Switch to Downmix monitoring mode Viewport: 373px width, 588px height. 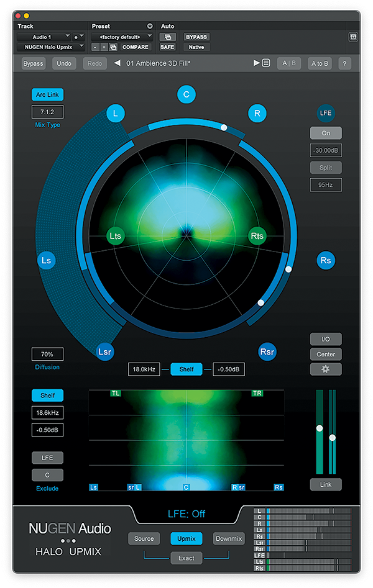click(x=229, y=538)
